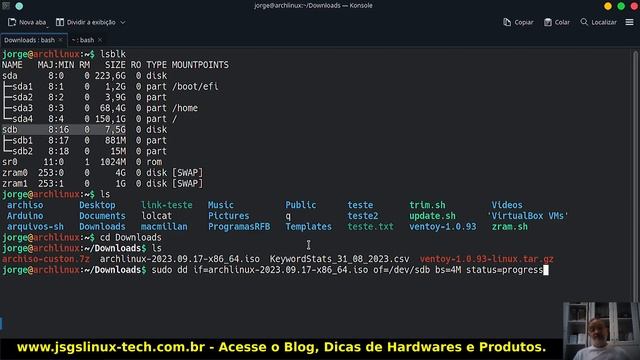
Task: Click the ProgramasRFB directory name
Action: (239, 227)
